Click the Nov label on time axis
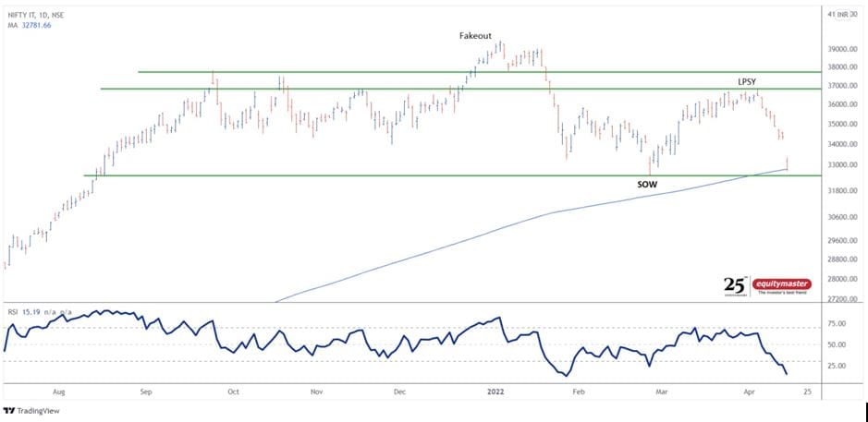The width and height of the screenshot is (868, 422). tap(316, 392)
